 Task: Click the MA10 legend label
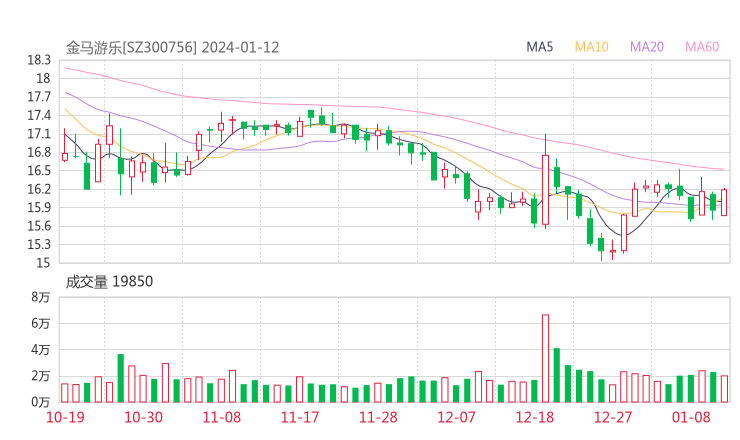click(x=591, y=47)
